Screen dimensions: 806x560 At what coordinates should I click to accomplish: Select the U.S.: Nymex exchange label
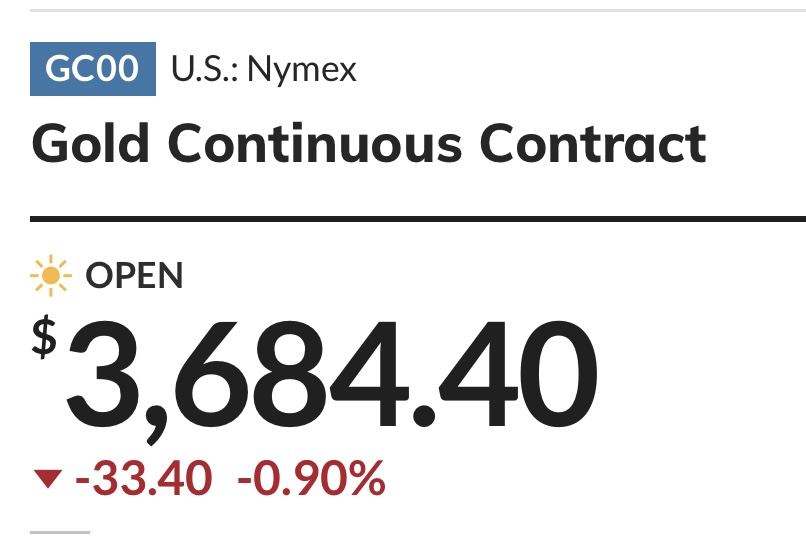[x=264, y=69]
